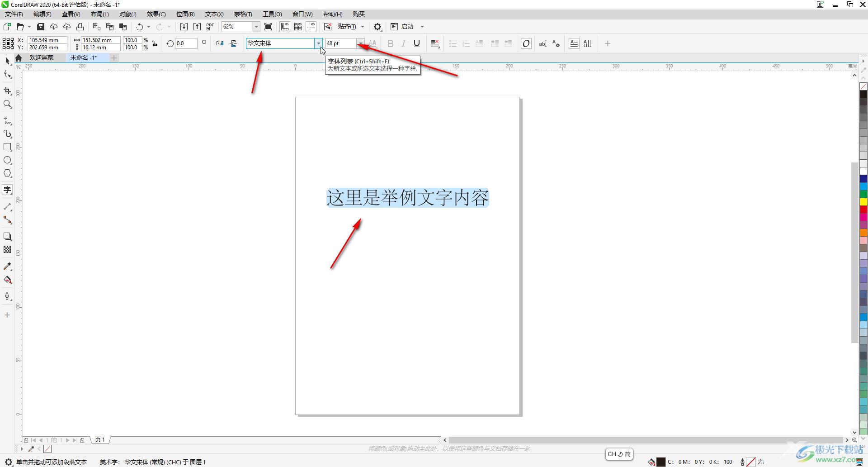Select the Crop tool

pyautogui.click(x=7, y=91)
